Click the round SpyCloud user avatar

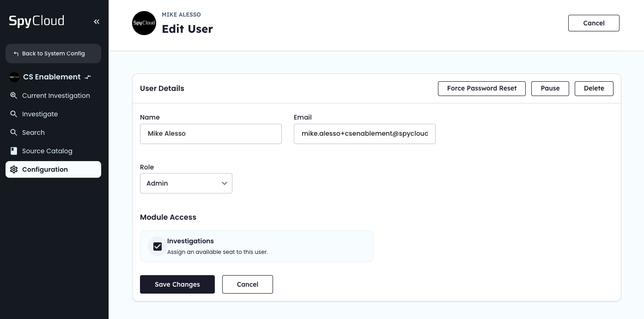(144, 23)
